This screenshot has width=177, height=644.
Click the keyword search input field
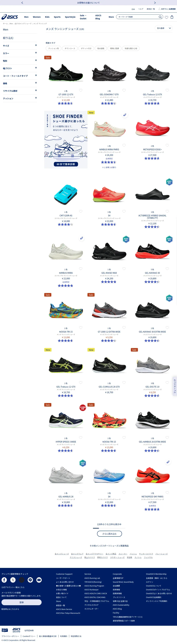pyautogui.click(x=137, y=17)
